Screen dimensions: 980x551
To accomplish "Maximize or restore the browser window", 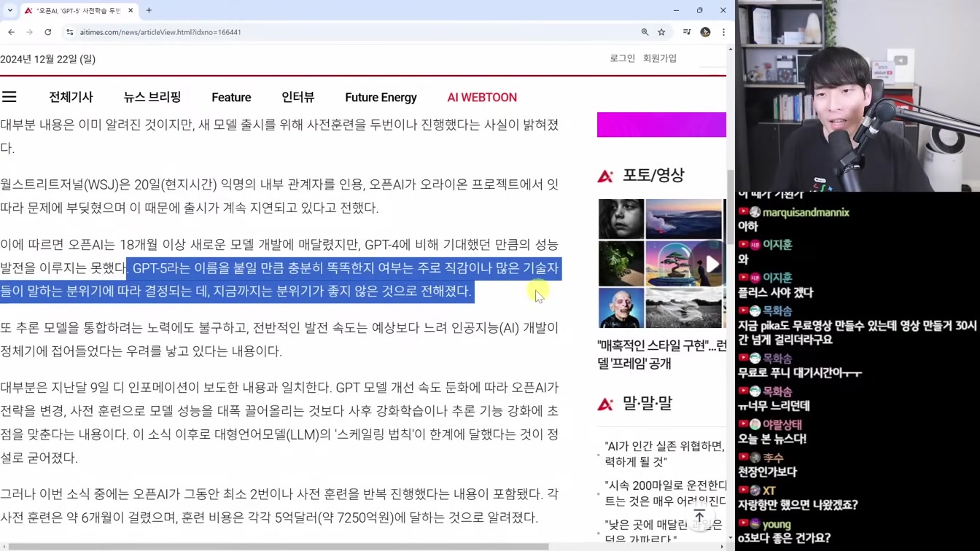I will coord(699,10).
